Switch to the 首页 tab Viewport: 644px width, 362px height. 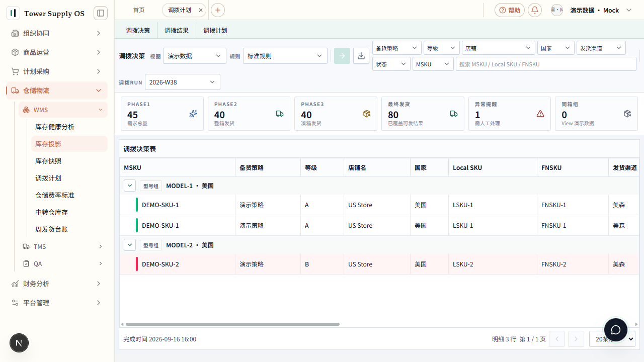[139, 10]
